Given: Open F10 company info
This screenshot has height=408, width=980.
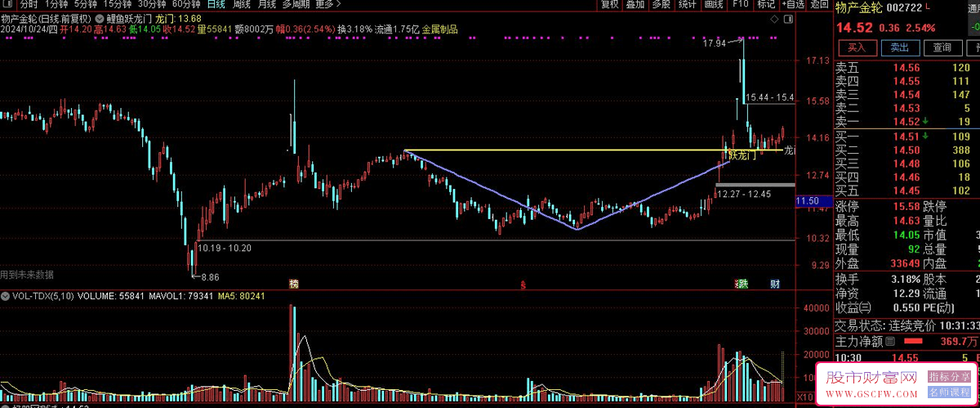Looking at the screenshot, I should click(740, 4).
